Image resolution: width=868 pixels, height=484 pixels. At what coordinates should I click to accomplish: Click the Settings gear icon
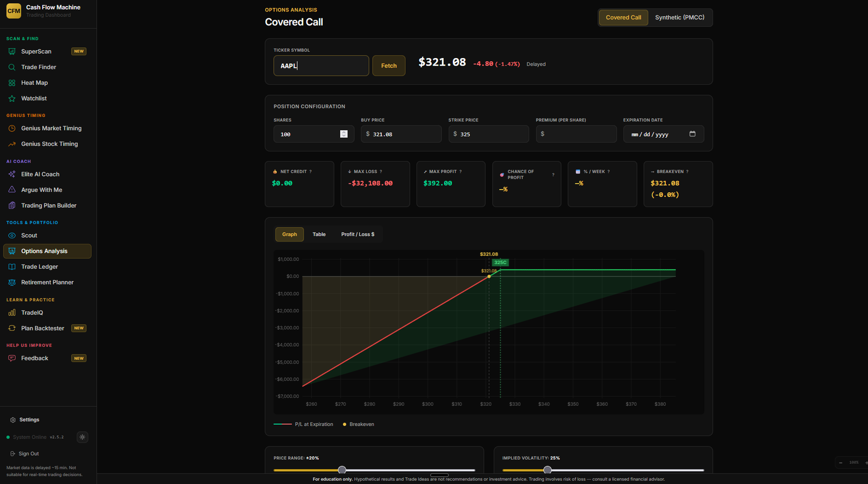pyautogui.click(x=13, y=420)
